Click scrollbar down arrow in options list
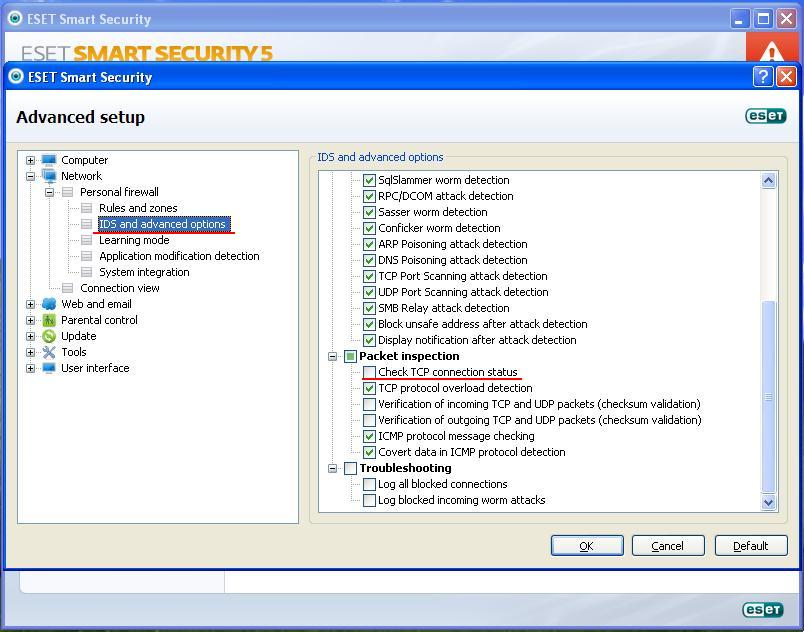 pyautogui.click(x=768, y=502)
